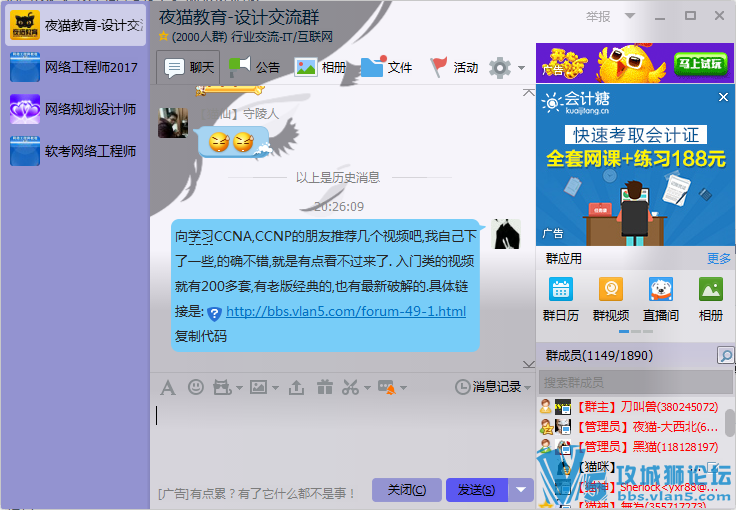
Task: Select member 【管理员】黑猫(118128197)
Action: pyautogui.click(x=630, y=447)
